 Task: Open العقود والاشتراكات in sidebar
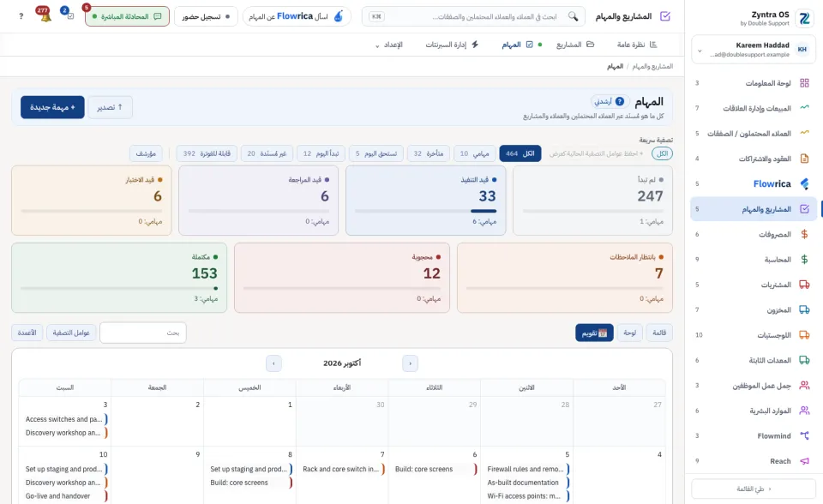[753, 159]
